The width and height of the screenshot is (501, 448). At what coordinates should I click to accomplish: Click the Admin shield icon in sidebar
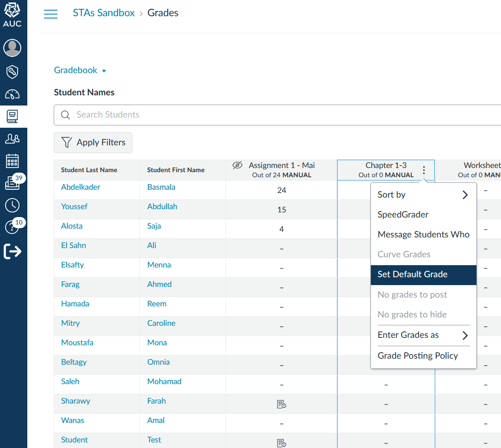coord(13,72)
